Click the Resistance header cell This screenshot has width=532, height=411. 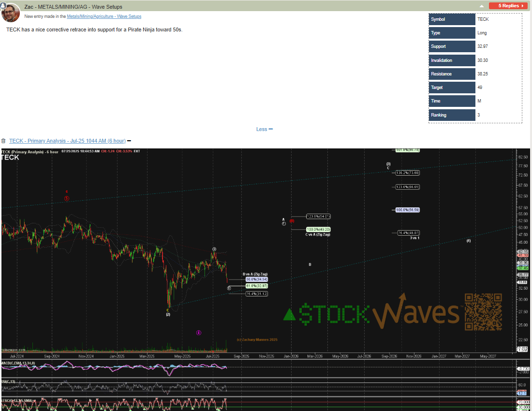click(x=452, y=74)
